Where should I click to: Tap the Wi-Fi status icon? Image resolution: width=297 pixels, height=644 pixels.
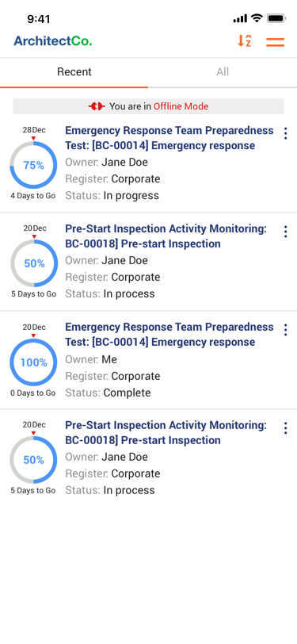pos(257,18)
